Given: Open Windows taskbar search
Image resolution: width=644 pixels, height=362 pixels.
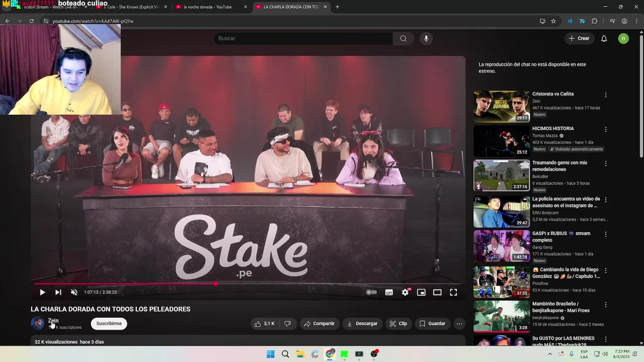Looking at the screenshot, I should pyautogui.click(x=285, y=354).
